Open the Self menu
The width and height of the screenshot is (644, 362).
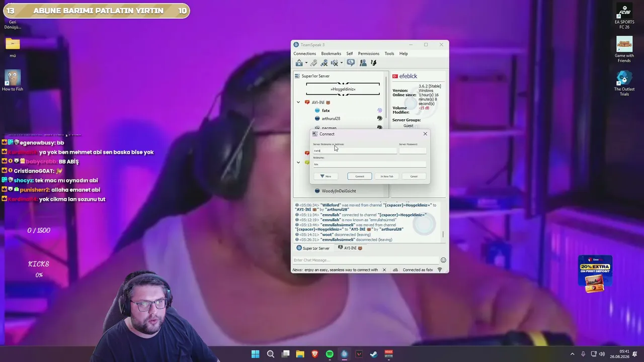tap(350, 53)
